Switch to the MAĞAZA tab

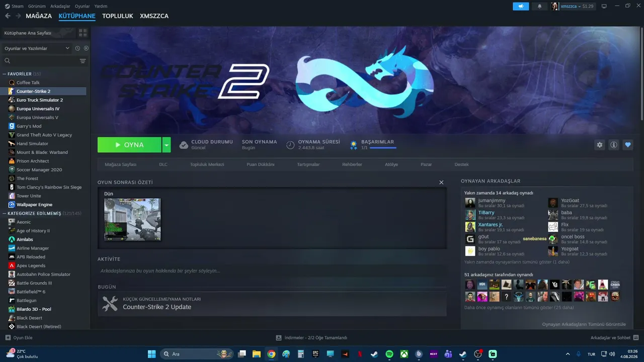[39, 16]
